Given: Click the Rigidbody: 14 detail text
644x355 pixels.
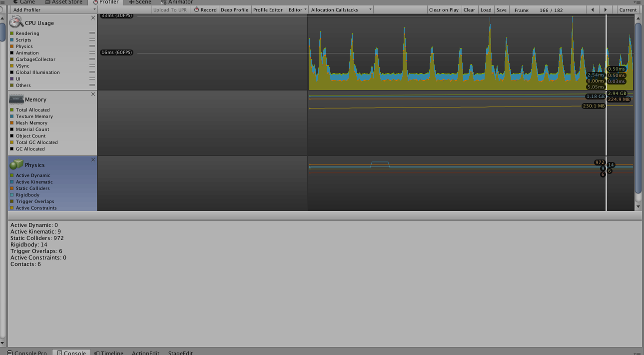Looking at the screenshot, I should 29,244.
